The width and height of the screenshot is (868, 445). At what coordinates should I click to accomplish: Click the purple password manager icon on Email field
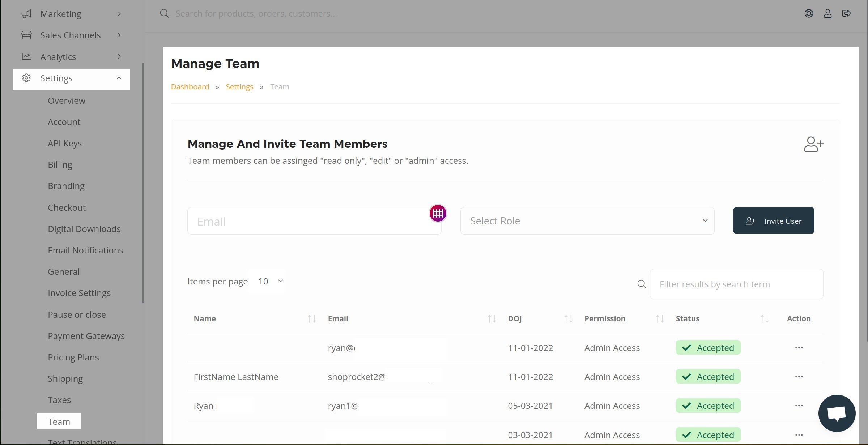click(x=438, y=213)
